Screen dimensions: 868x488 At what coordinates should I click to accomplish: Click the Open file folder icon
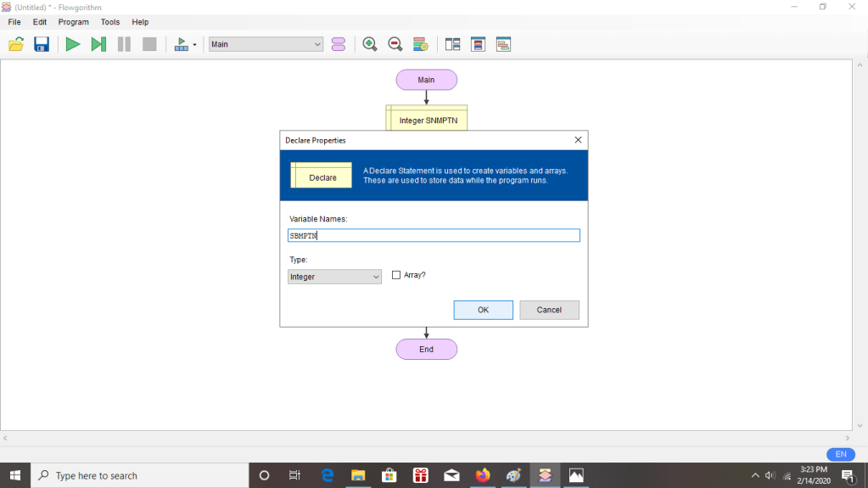tap(16, 44)
